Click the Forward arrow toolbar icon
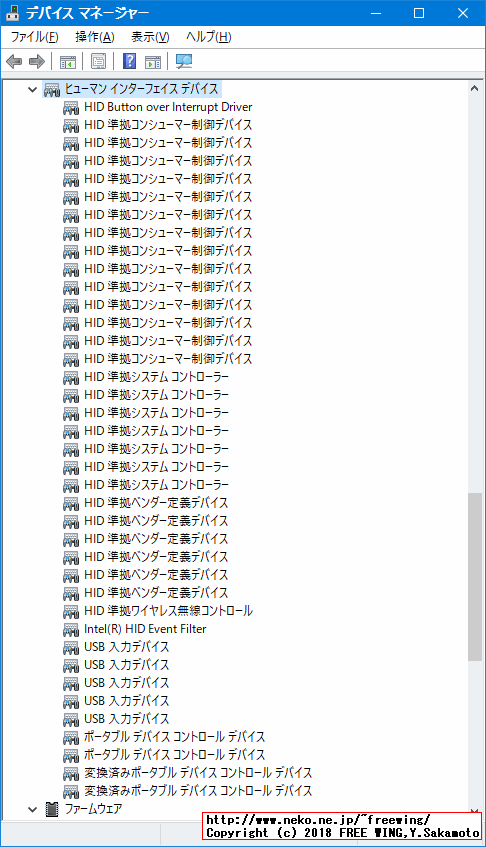486x847 pixels. (x=37, y=62)
